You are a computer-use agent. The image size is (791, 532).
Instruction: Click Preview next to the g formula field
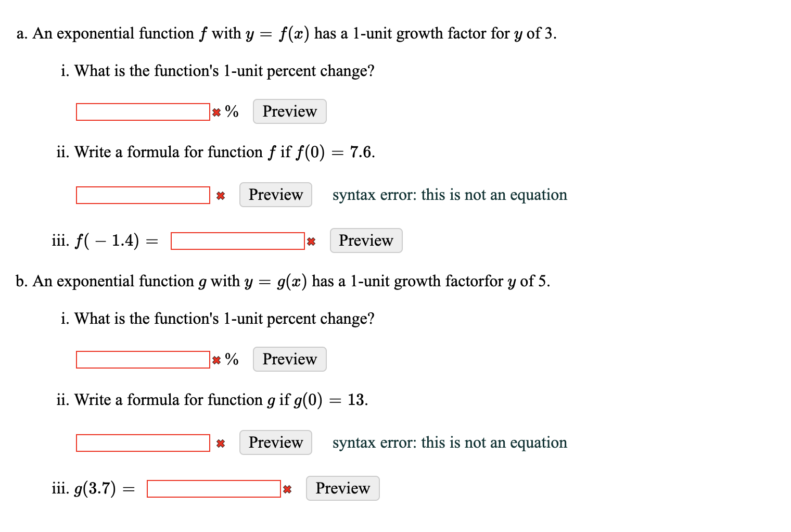[275, 442]
